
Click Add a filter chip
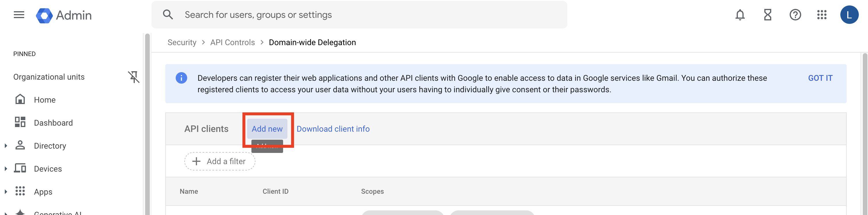click(x=220, y=162)
